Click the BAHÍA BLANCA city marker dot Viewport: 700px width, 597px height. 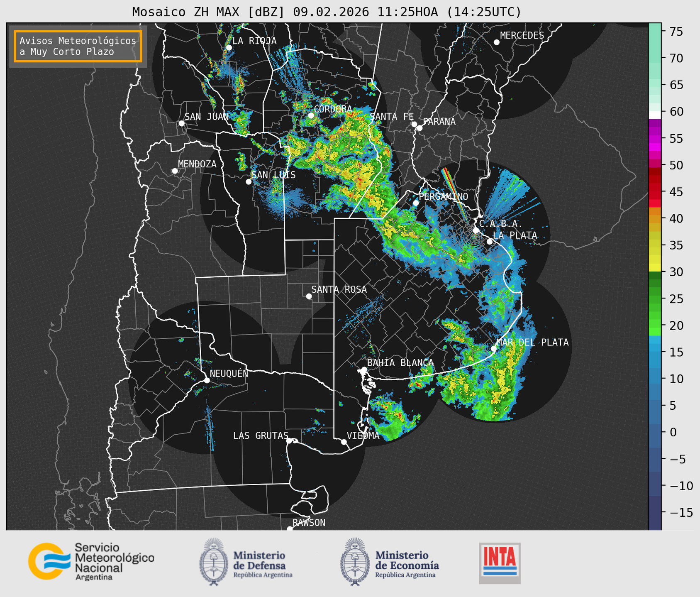tap(364, 369)
